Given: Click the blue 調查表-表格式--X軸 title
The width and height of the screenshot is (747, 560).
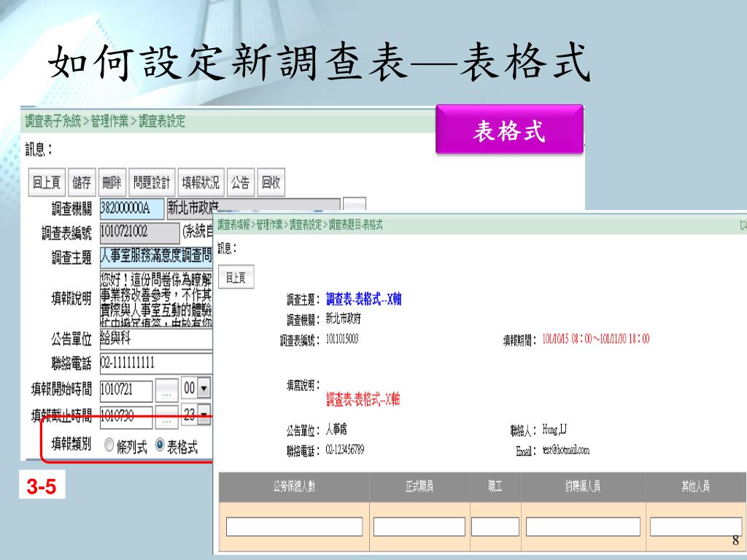Looking at the screenshot, I should 364,299.
